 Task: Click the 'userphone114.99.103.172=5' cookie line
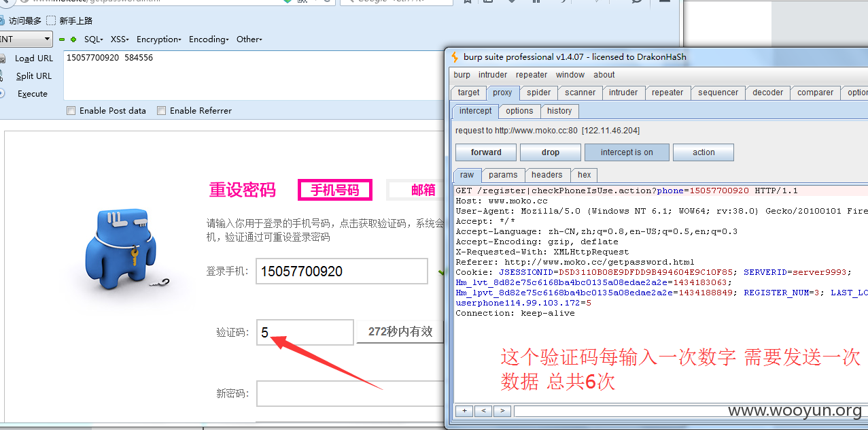pos(523,303)
